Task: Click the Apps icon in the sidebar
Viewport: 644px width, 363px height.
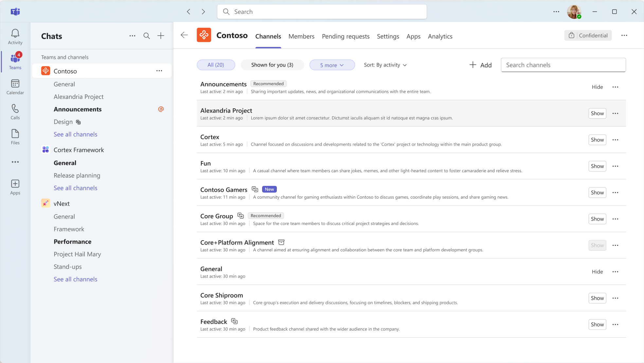Action: click(x=15, y=184)
